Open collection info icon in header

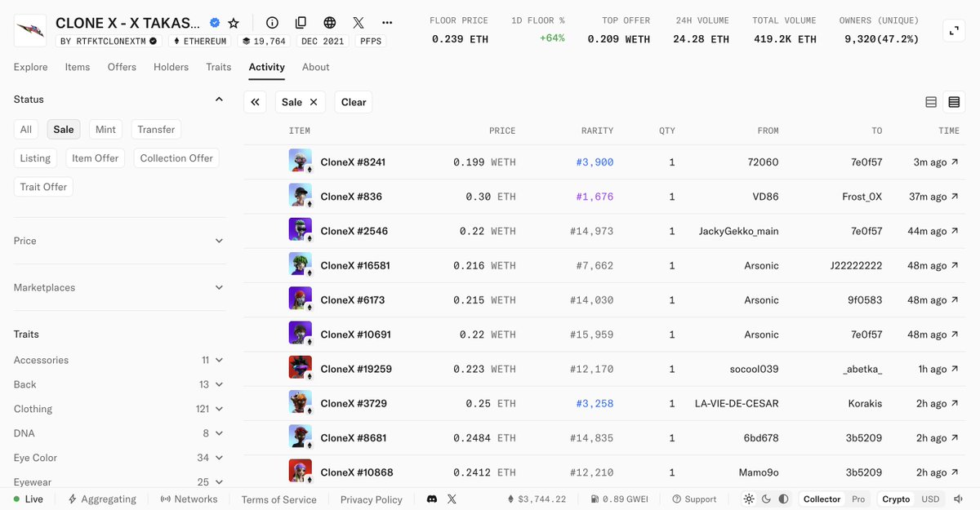(272, 23)
